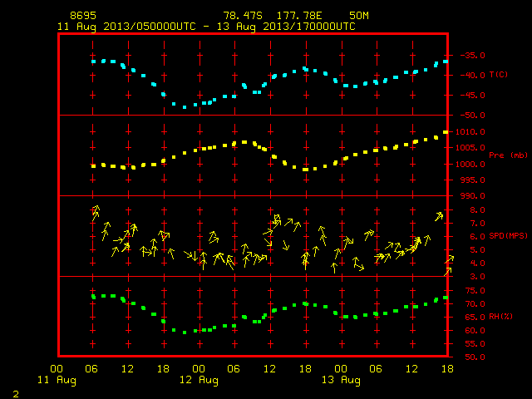Click the 177.78E longitude text

[299, 16]
